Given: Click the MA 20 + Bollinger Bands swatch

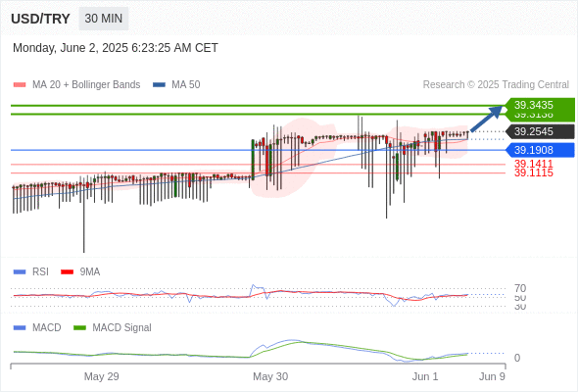Looking at the screenshot, I should [x=20, y=85].
